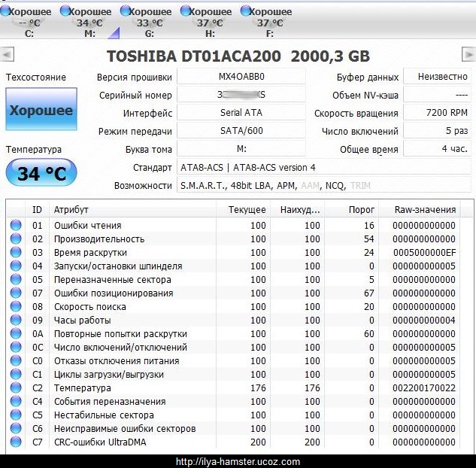This screenshot has width=476, height=468.
Task: Click the 7200 RPM rotation field
Action: [x=437, y=113]
